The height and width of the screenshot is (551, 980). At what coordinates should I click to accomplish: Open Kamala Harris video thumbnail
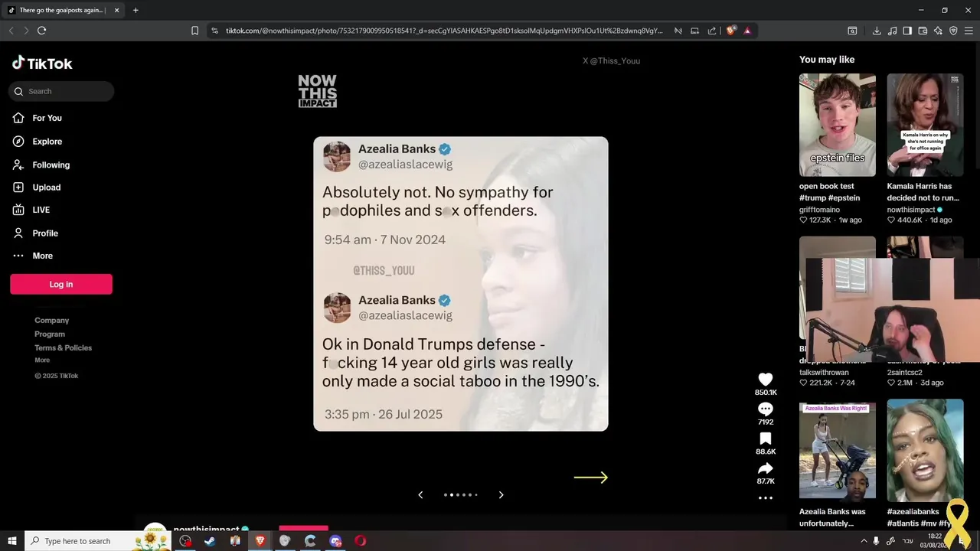click(925, 125)
